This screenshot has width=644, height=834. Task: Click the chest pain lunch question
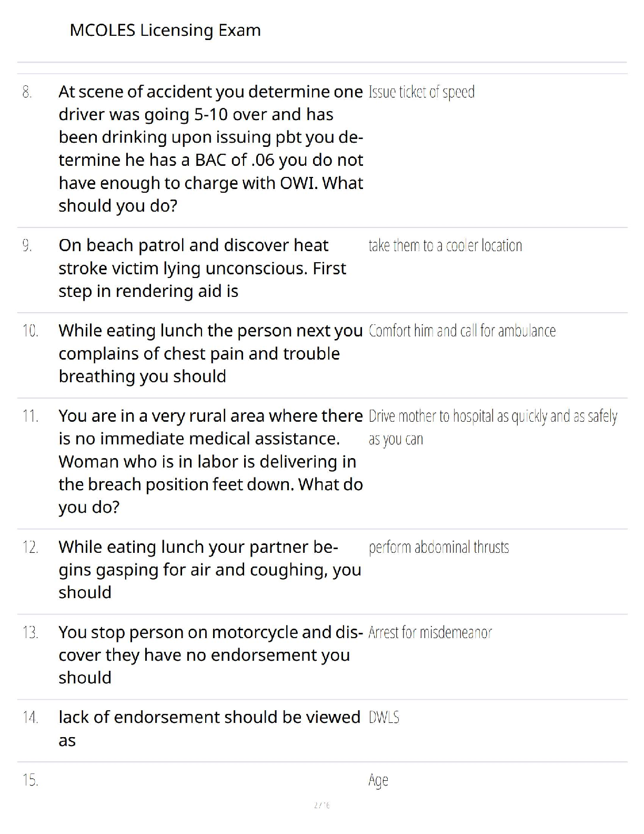coord(210,353)
